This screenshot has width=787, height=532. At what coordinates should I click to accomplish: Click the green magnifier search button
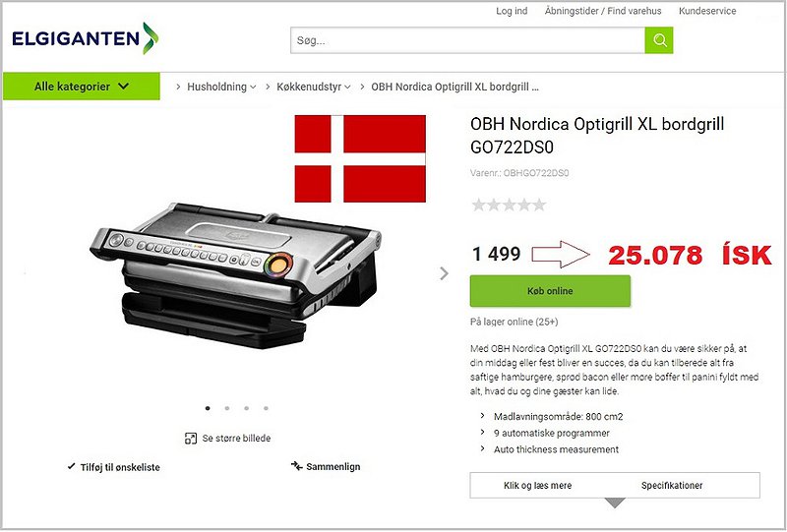tap(658, 40)
